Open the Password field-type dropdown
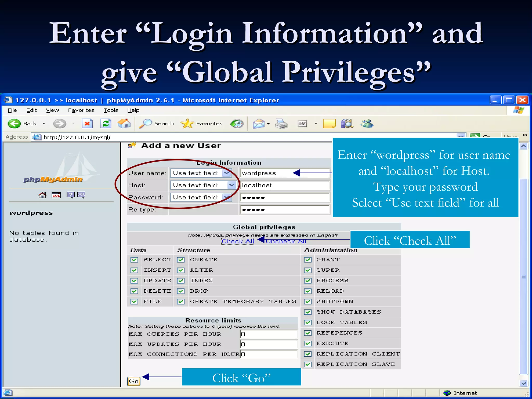This screenshot has height=399, width=532. pos(201,197)
